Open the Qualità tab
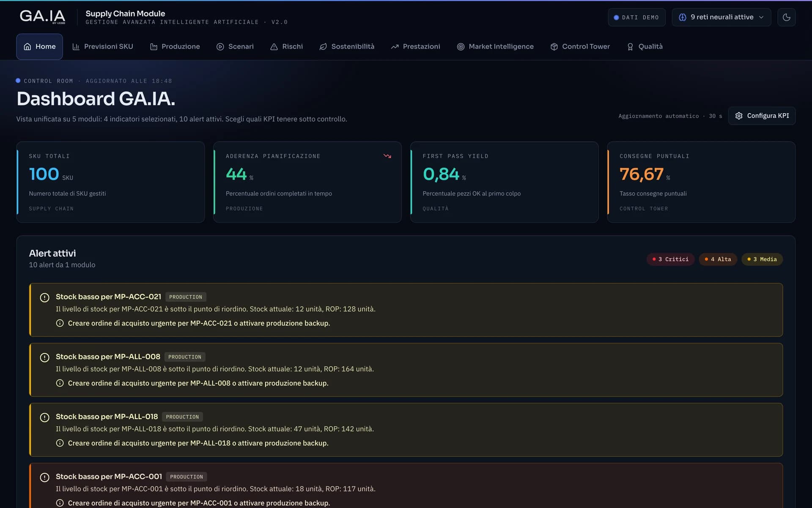This screenshot has width=812, height=508. click(645, 47)
